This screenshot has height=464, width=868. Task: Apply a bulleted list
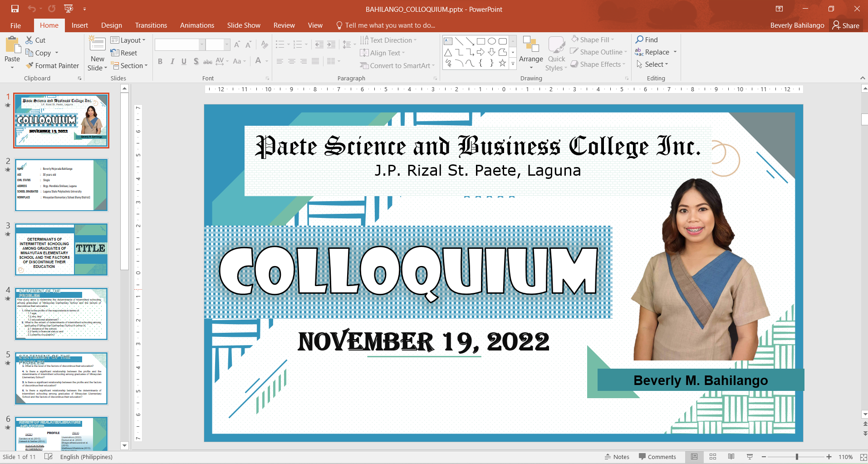coord(280,44)
